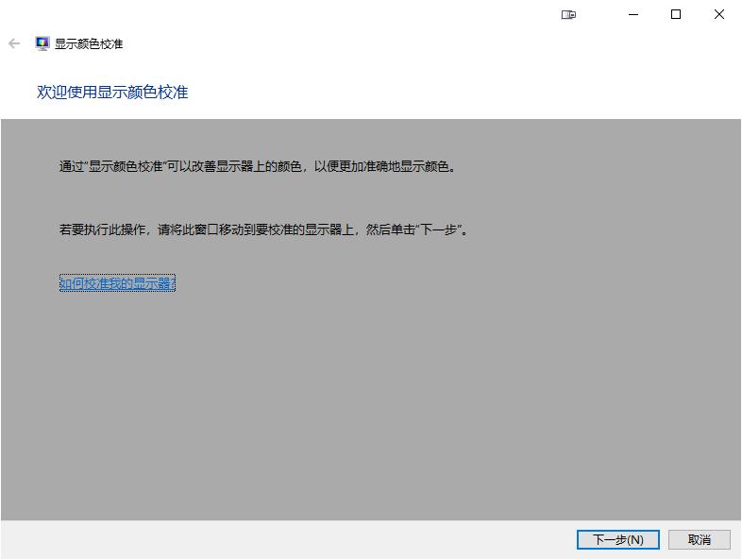Click the '下一步(N)' button

coord(618,539)
